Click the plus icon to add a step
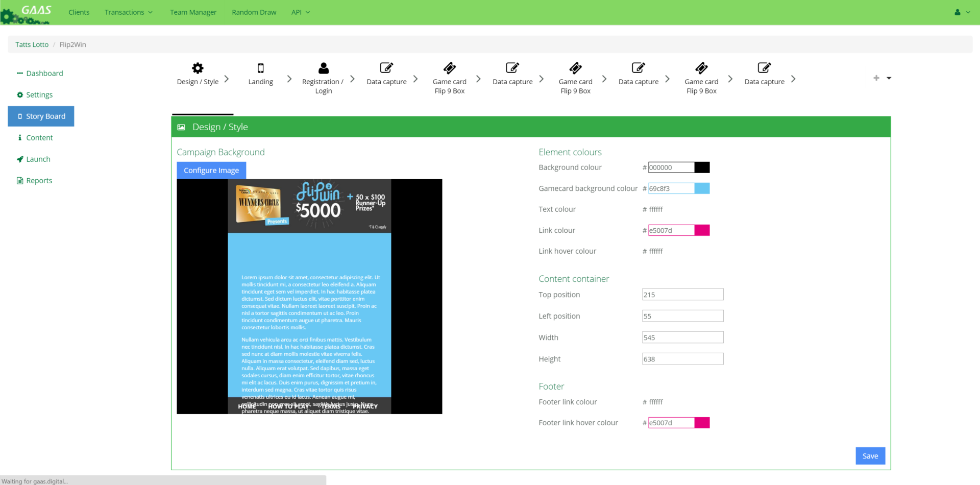This screenshot has width=980, height=485. click(876, 78)
